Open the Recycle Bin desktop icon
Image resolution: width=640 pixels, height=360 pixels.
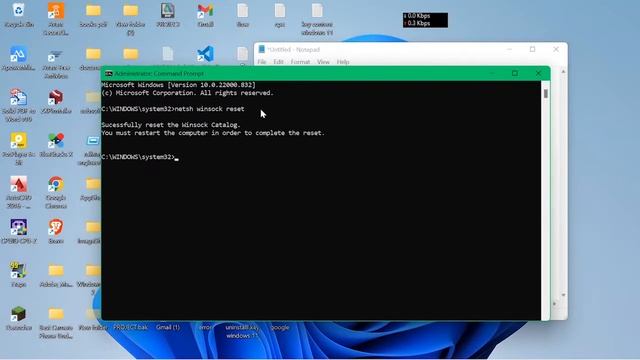point(19,10)
